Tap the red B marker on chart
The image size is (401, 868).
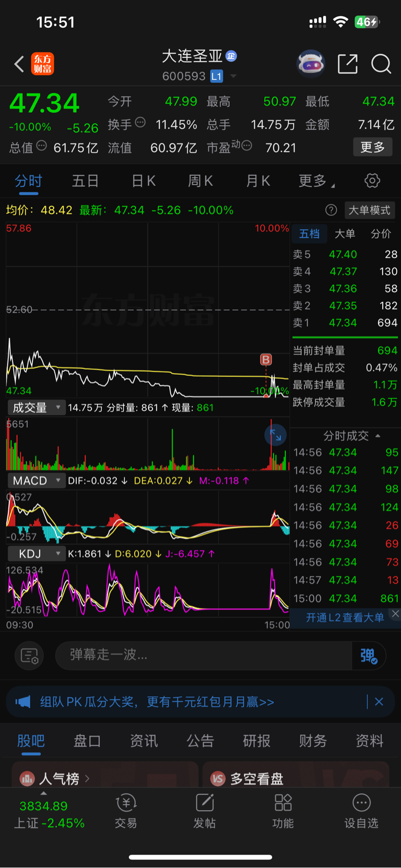coord(266,360)
